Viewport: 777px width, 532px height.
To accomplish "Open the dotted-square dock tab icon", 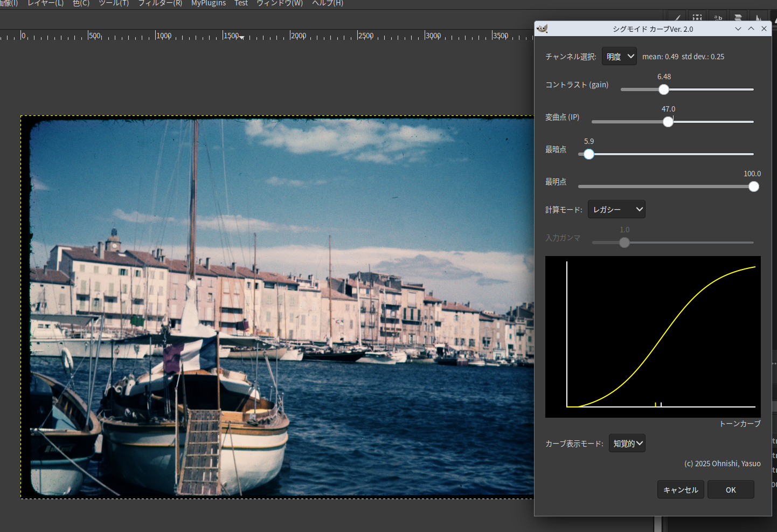I will coord(697,18).
